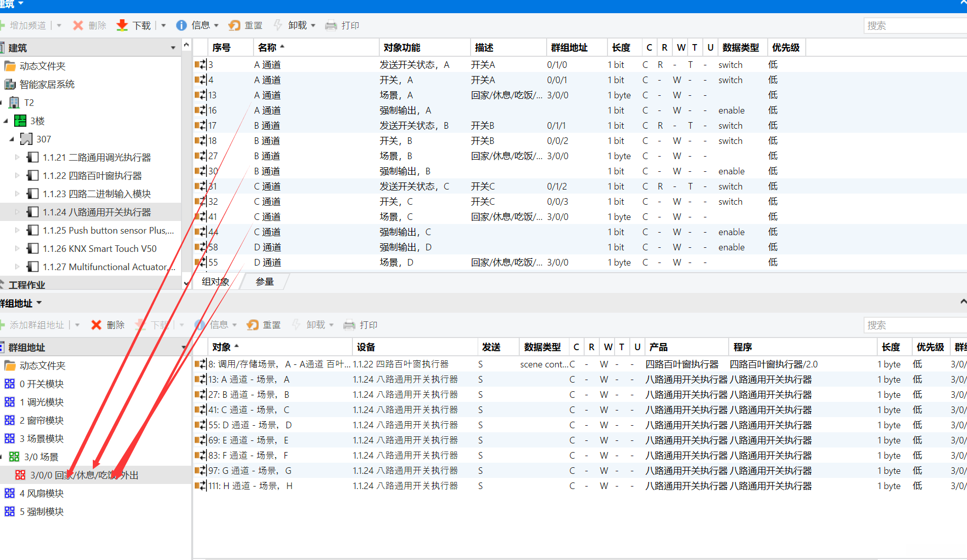
Task: Select the 动态文件夹 folder icon in the building tree
Action: [10, 66]
